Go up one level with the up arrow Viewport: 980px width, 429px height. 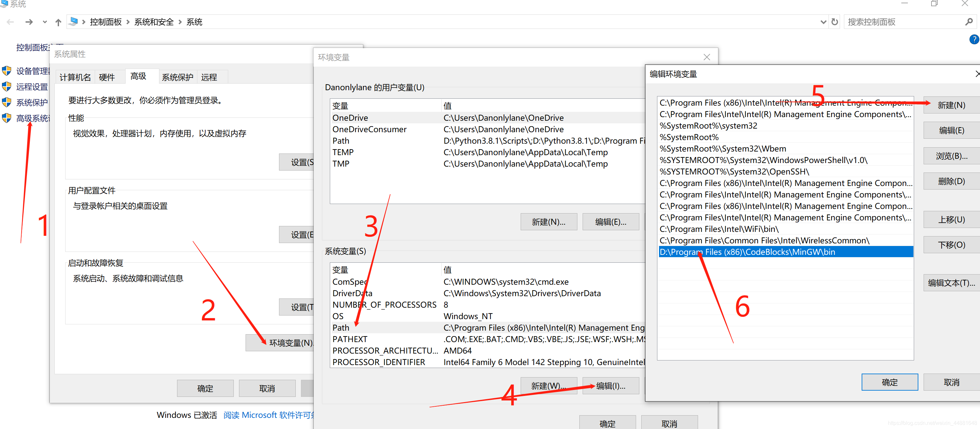[x=58, y=22]
